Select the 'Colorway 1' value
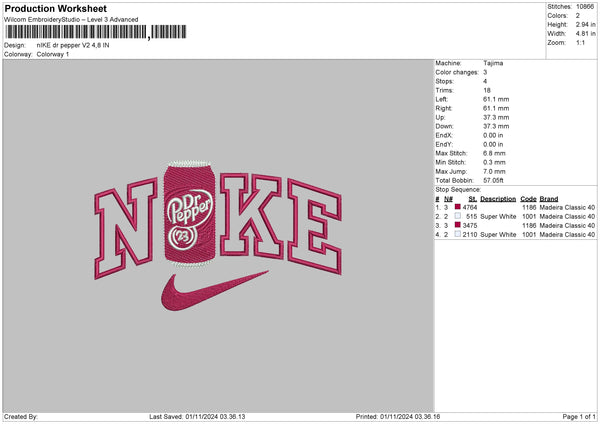Screen dimensions: 600x424 (x=53, y=54)
